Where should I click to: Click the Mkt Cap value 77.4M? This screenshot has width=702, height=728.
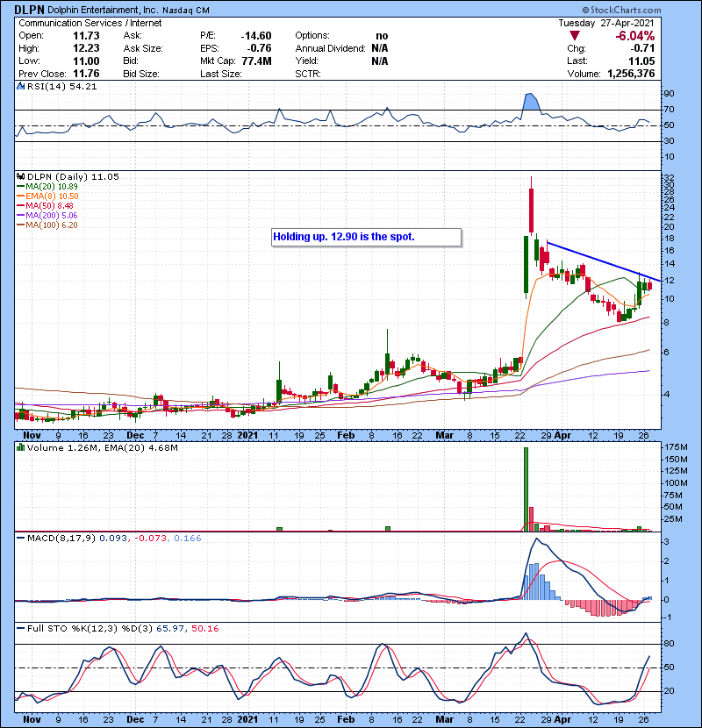(256, 61)
